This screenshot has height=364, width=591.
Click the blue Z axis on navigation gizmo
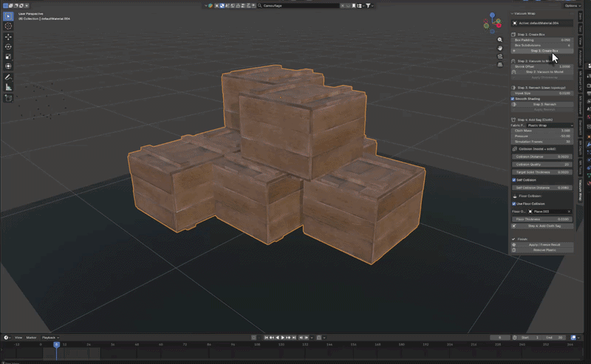492,15
